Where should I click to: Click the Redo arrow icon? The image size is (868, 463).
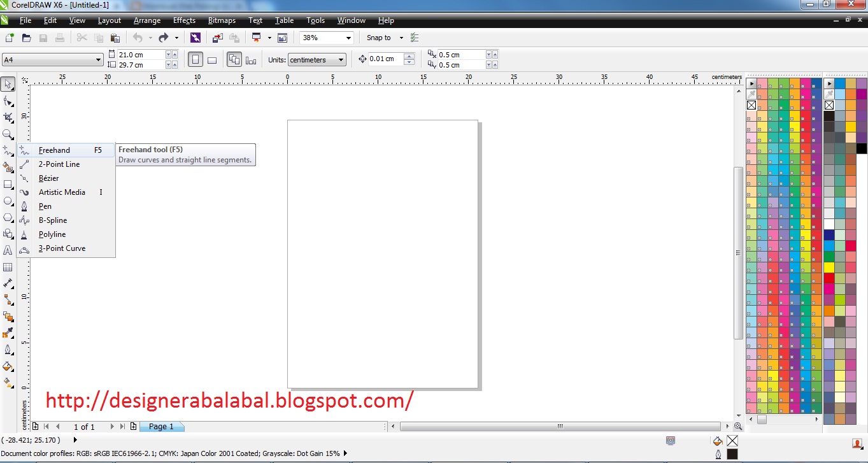click(163, 38)
